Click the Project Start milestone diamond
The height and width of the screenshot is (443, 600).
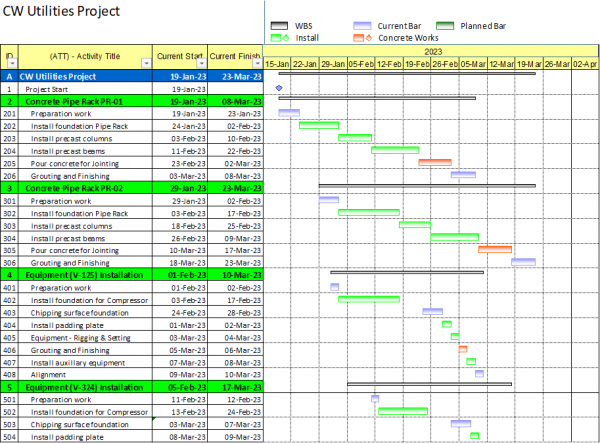click(278, 89)
